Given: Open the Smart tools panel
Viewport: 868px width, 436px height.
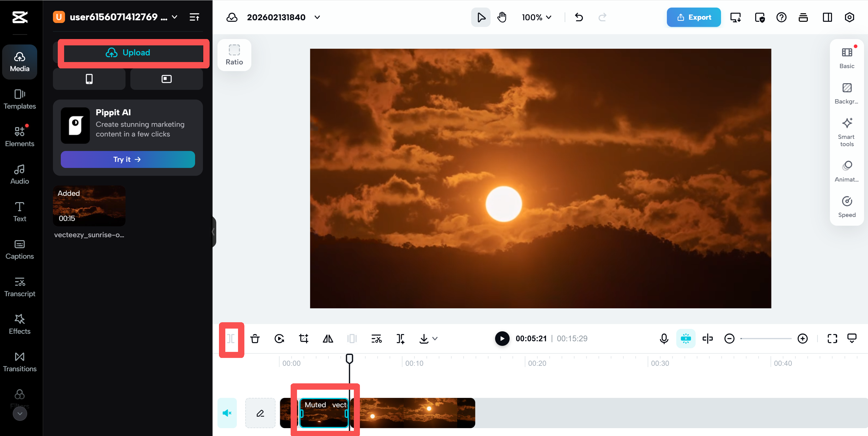Looking at the screenshot, I should click(847, 132).
